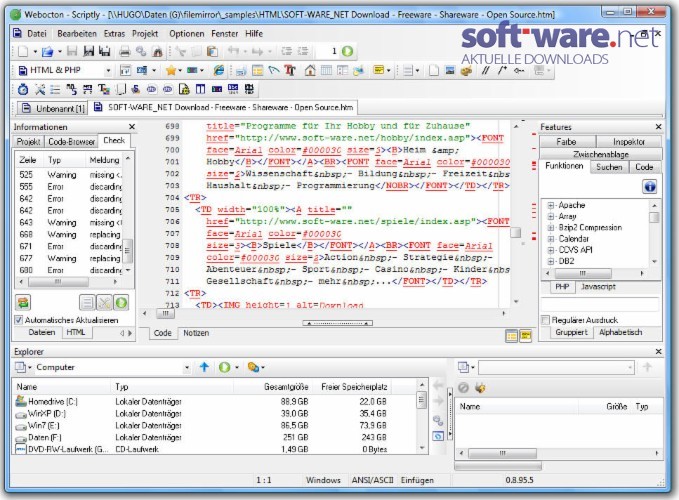Click the stopwatch icon in third toolbar
Screen dimensions: 679x500
point(23,89)
